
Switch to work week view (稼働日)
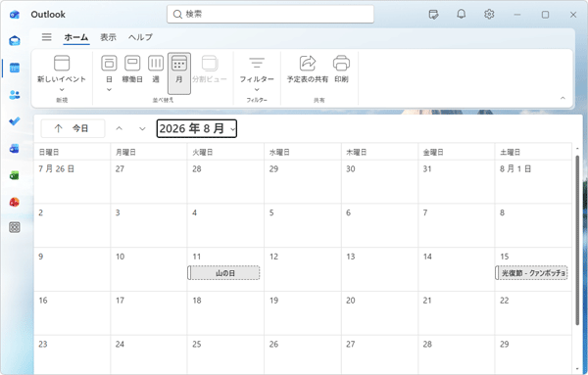pos(132,69)
